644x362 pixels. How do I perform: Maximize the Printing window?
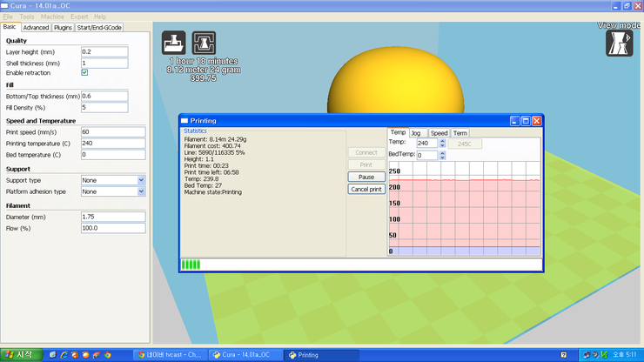pos(526,121)
